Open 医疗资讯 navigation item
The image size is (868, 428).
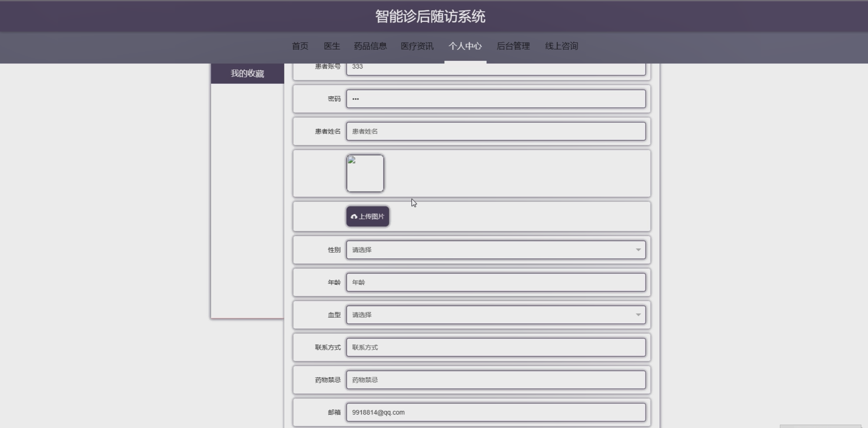click(417, 46)
